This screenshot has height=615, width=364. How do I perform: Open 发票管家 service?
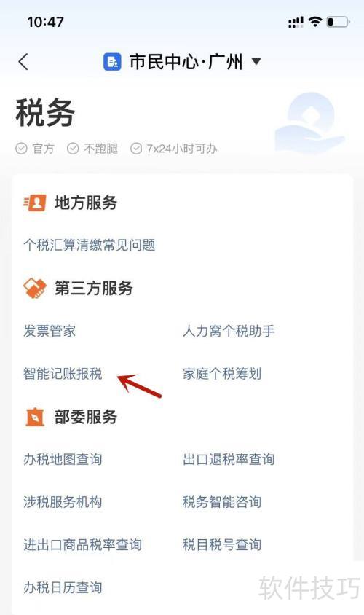(x=50, y=331)
